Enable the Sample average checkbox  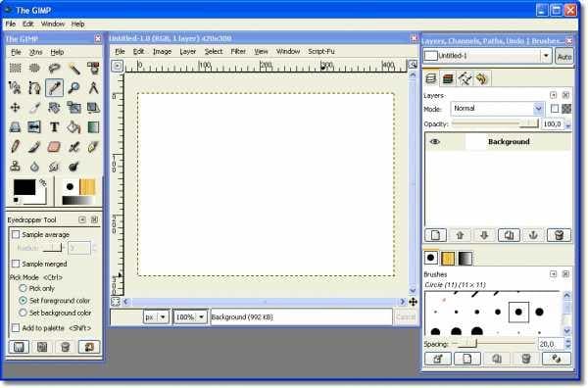16,235
